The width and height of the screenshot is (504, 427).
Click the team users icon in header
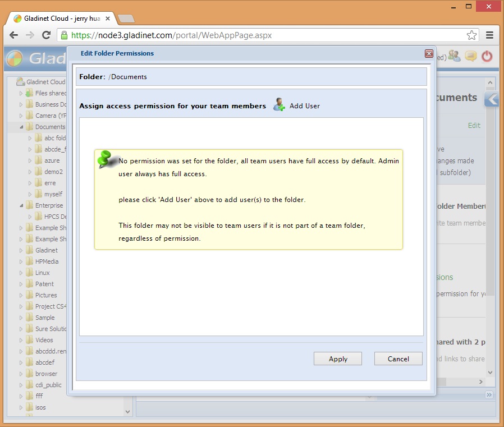coord(455,56)
